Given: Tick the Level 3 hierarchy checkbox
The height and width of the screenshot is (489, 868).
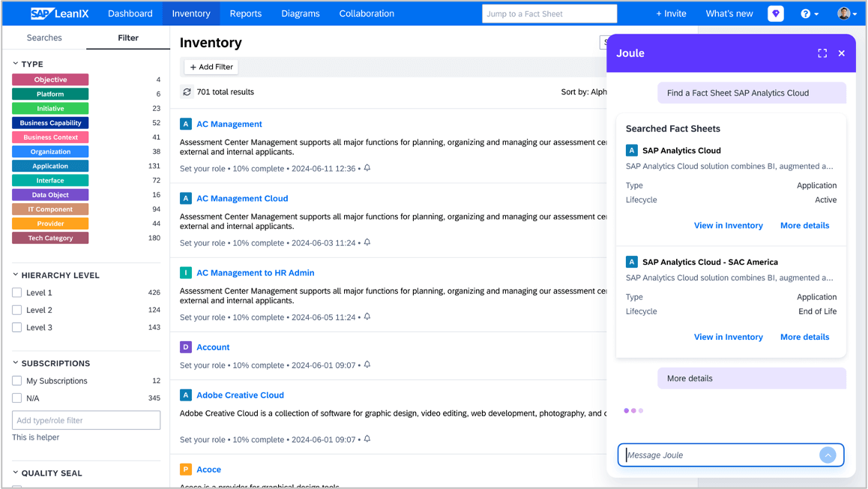Looking at the screenshot, I should 17,328.
